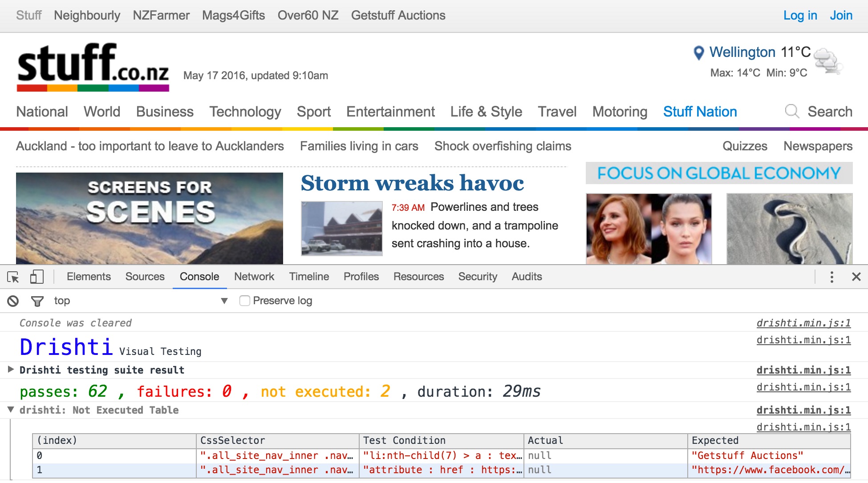Click the clear console icon
The image size is (868, 483).
tap(13, 301)
